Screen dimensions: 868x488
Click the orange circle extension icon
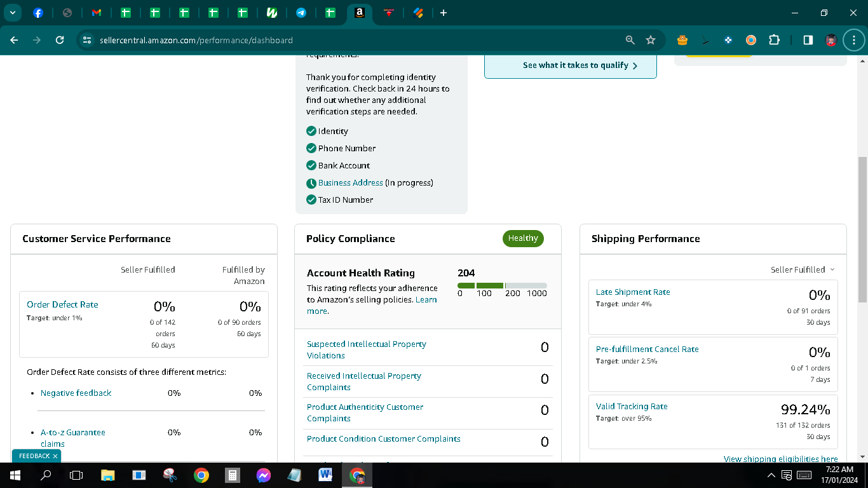click(751, 40)
